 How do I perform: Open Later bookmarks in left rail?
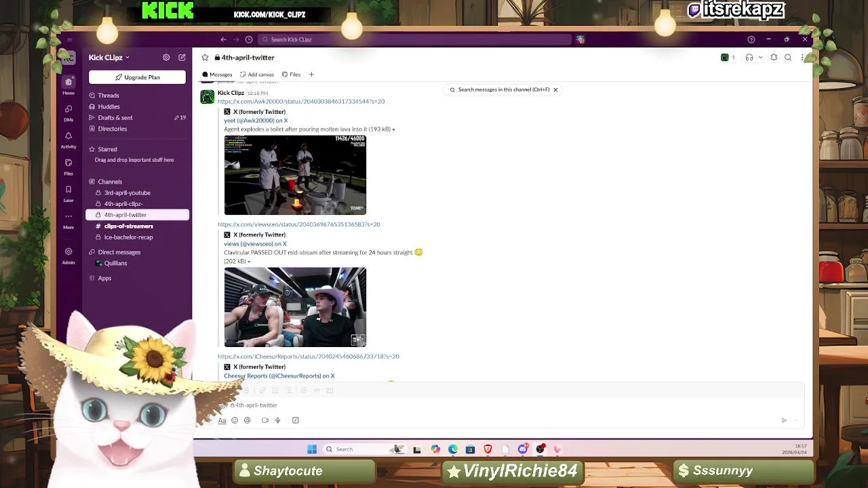coord(68,194)
